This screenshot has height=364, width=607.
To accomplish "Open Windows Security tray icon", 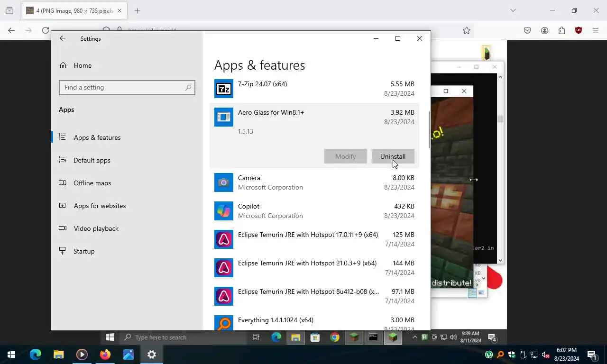I will pos(512,355).
